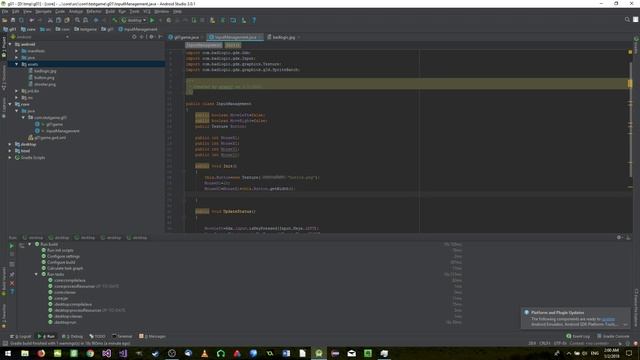Open the Debug tool window button
This screenshot has height=360, width=640.
72,336
